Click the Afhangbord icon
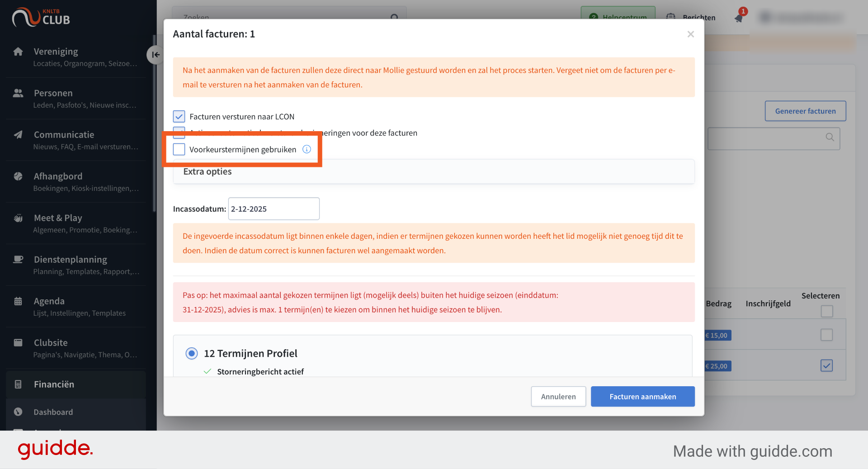868x469 pixels. 18,176
